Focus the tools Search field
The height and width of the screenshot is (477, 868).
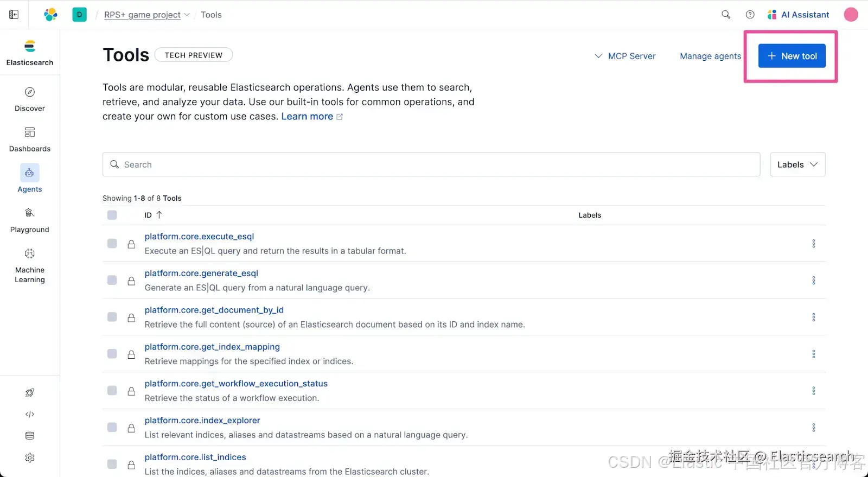point(431,164)
